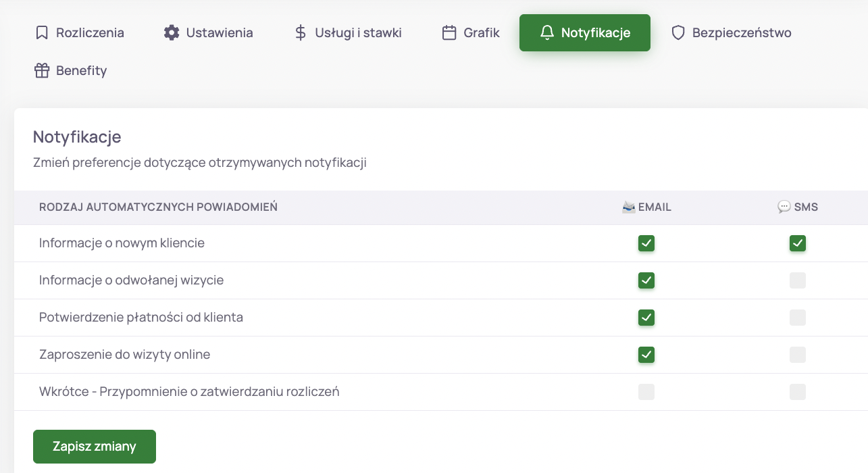
Task: Open the Usługi i stawki tab
Action: [x=349, y=32]
